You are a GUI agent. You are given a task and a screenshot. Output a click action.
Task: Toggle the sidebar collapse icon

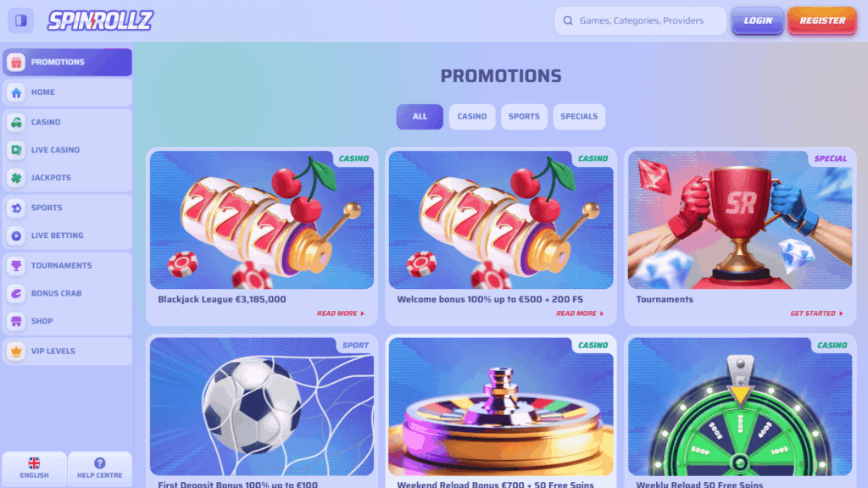20,20
